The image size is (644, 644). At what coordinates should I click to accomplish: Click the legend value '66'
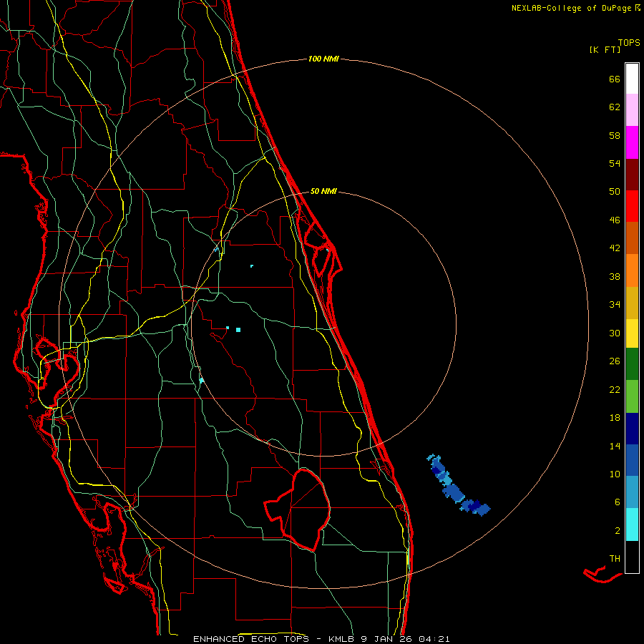[615, 79]
